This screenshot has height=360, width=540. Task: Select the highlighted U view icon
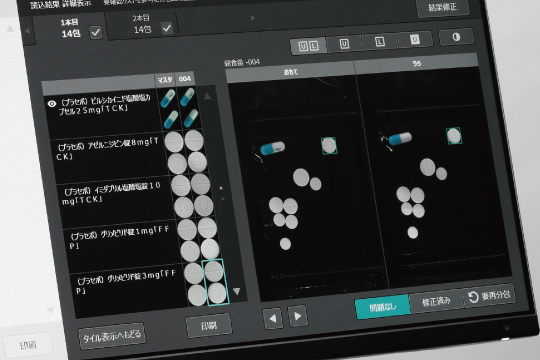tap(415, 40)
